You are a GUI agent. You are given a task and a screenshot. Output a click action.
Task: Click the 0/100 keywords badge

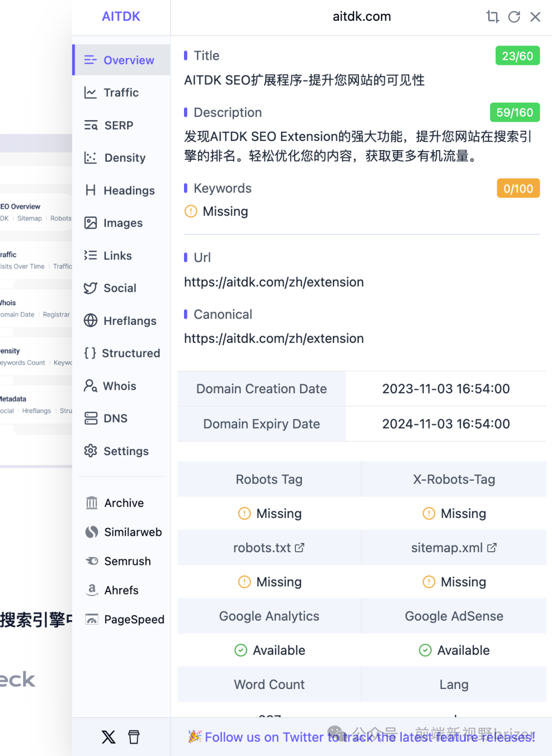(518, 188)
